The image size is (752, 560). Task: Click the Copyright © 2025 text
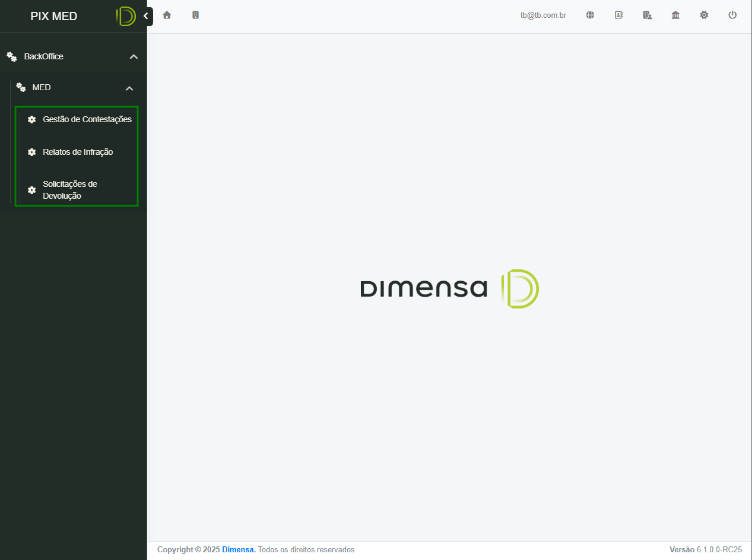pos(189,550)
